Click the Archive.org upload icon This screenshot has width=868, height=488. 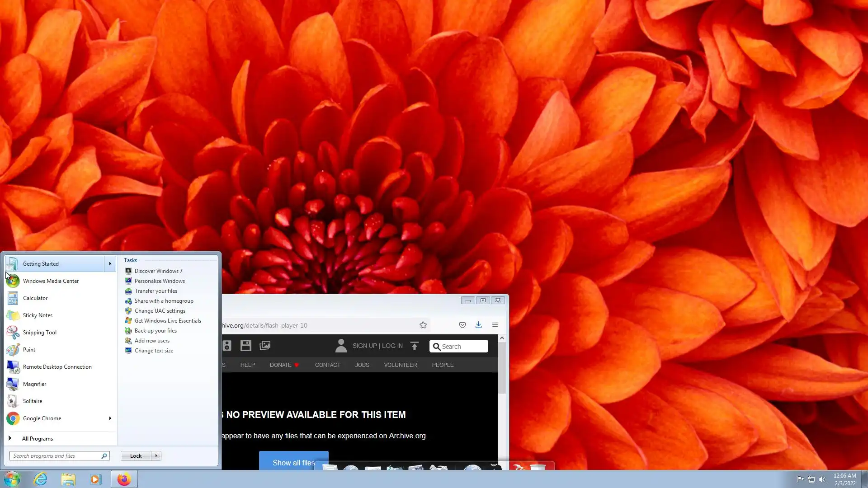click(x=415, y=346)
